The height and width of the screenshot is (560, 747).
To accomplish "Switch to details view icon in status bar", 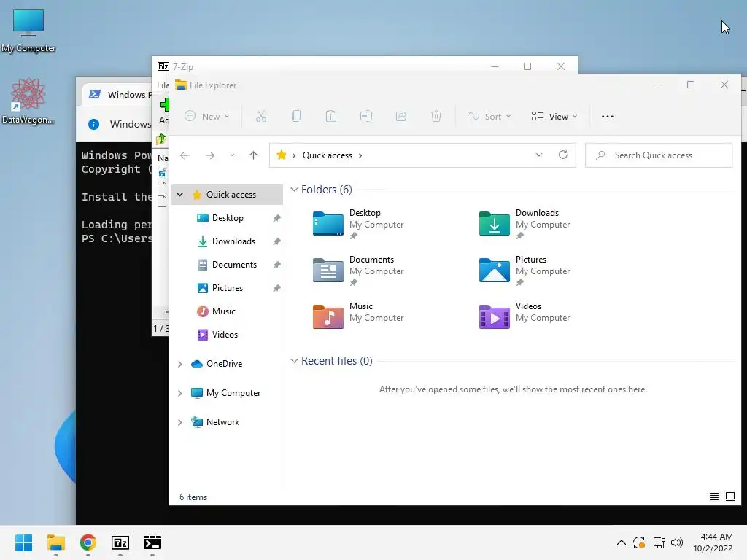I will click(713, 497).
